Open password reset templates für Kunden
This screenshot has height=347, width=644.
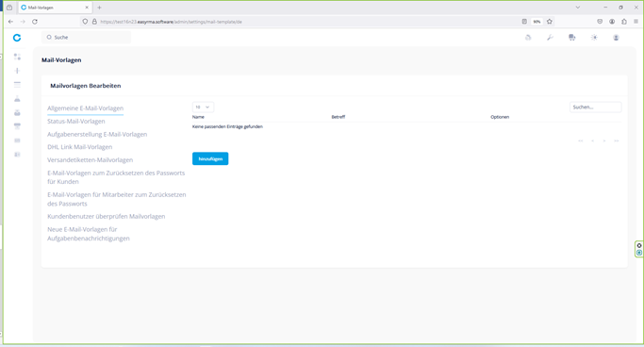click(x=116, y=177)
